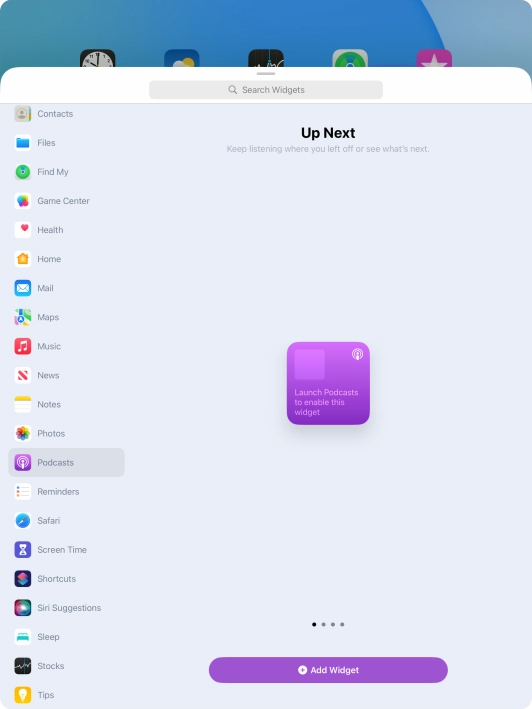This screenshot has width=532, height=709.
Task: Open Game Center widgets via its icon
Action: 23,201
